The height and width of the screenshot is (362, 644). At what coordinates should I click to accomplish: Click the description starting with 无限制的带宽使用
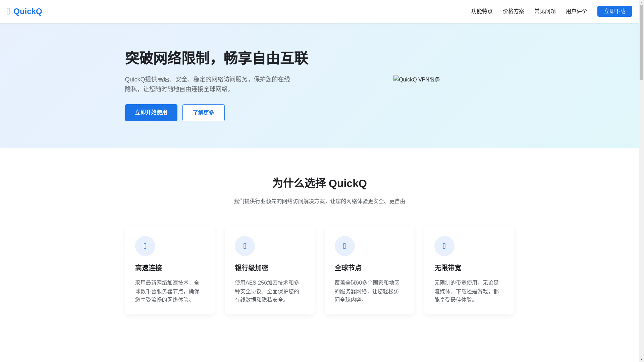467,291
